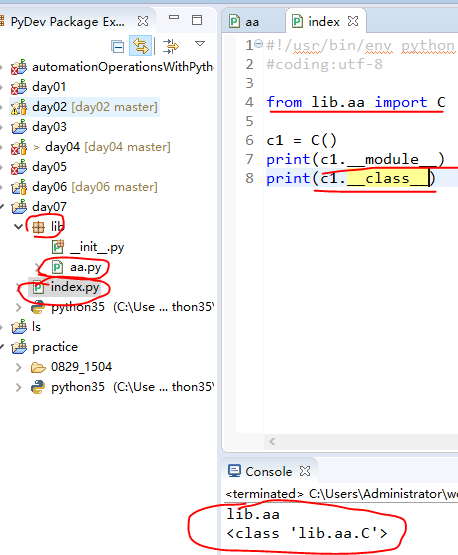This screenshot has width=458, height=555.
Task: Click the aa.py file icon
Action: click(x=57, y=267)
